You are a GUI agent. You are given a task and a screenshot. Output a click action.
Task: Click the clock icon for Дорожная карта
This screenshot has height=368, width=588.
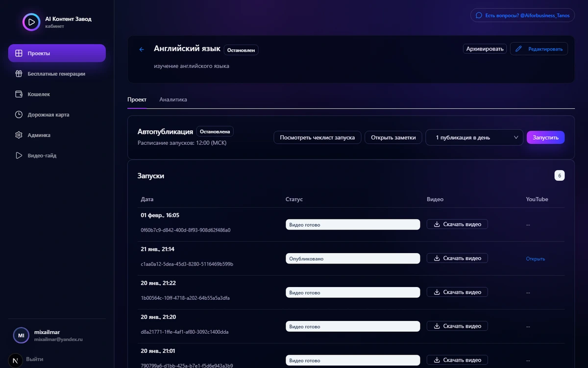(x=19, y=115)
